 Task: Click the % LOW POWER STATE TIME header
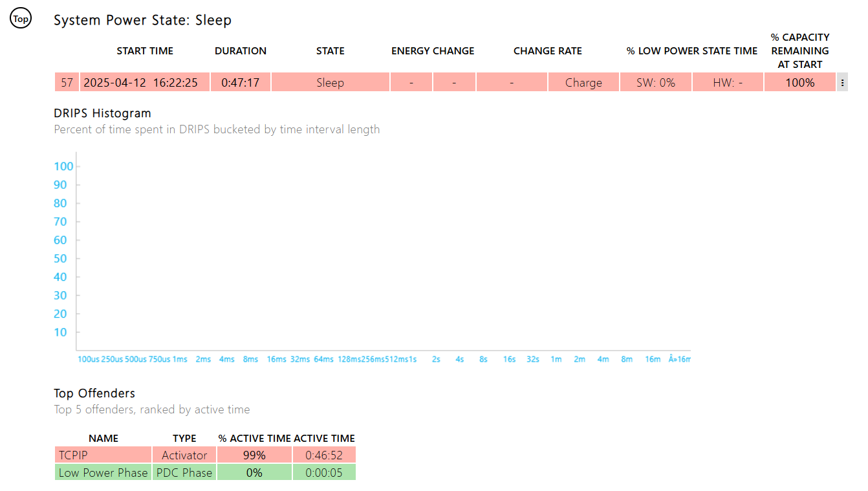691,51
